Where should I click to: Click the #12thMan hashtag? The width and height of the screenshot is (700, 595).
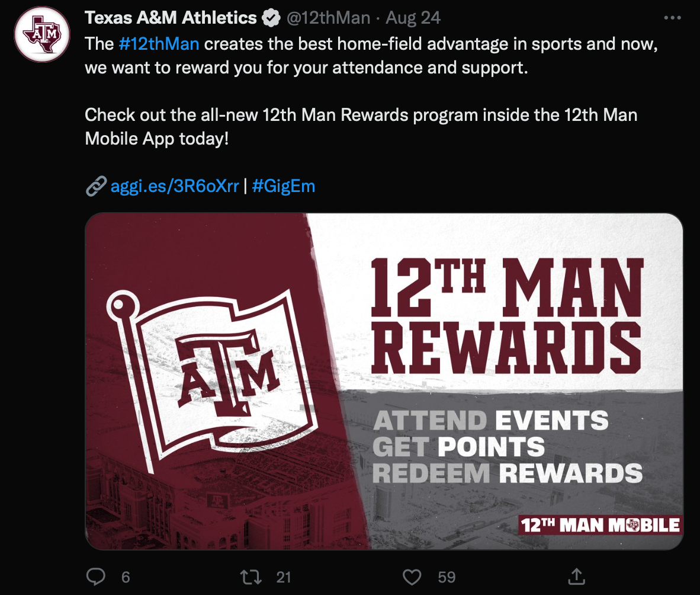[x=159, y=44]
